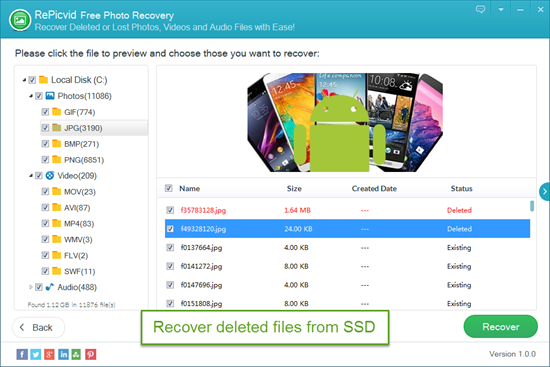Image resolution: width=550 pixels, height=367 pixels.
Task: Sort file list by Size column
Action: [294, 188]
